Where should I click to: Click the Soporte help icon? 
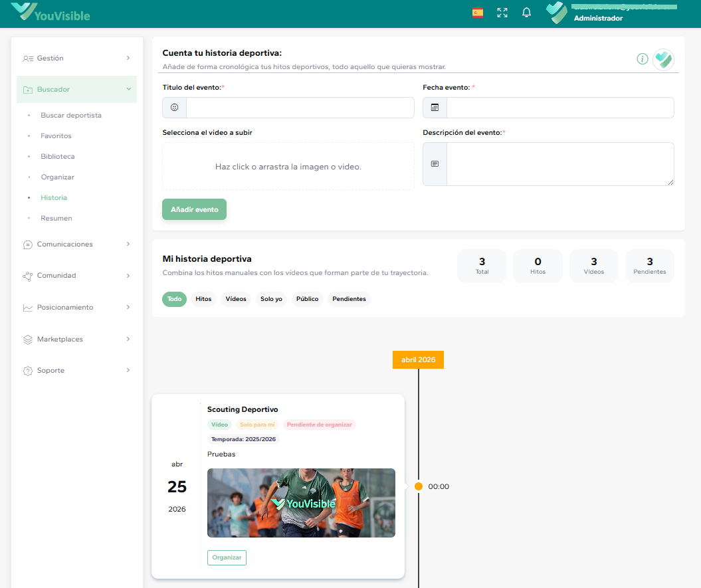tap(28, 371)
